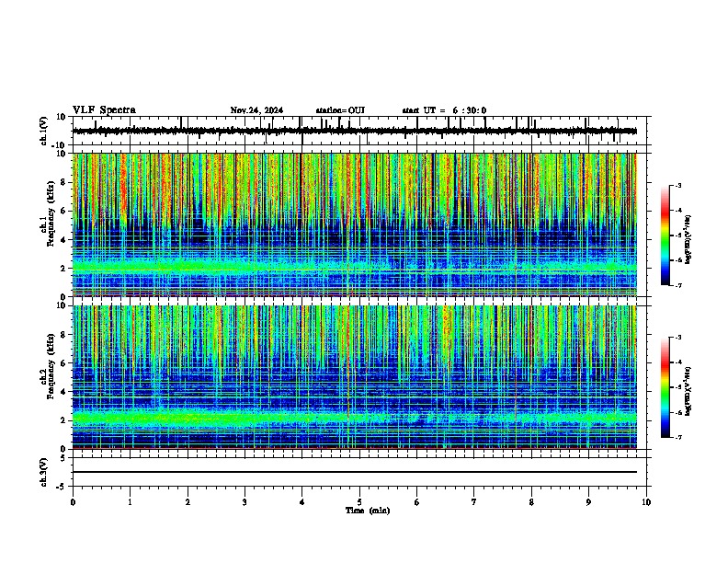The width and height of the screenshot is (728, 563).
Task: Click the "ch.3(V)" axis label
Action: pos(44,473)
